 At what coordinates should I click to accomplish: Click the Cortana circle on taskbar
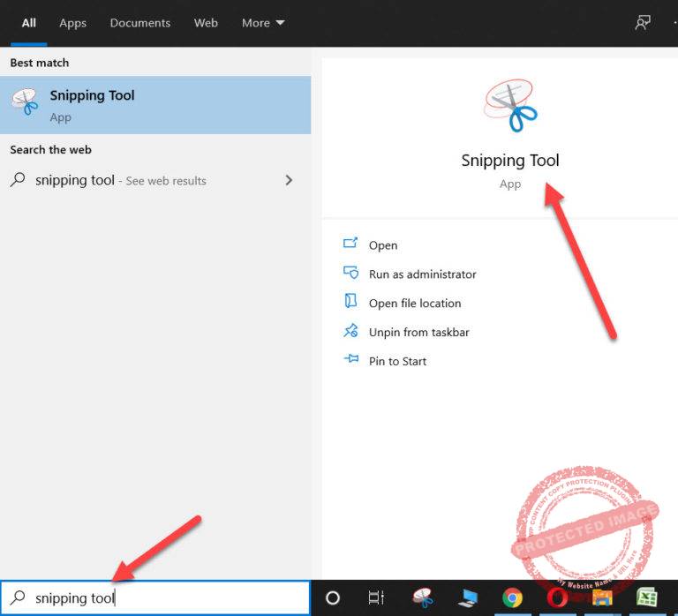(x=333, y=598)
